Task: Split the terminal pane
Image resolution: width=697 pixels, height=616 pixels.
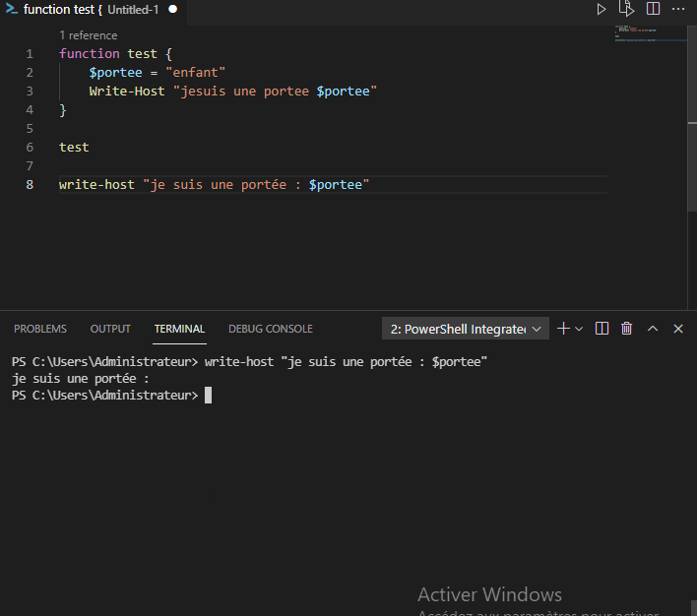Action: pyautogui.click(x=602, y=329)
